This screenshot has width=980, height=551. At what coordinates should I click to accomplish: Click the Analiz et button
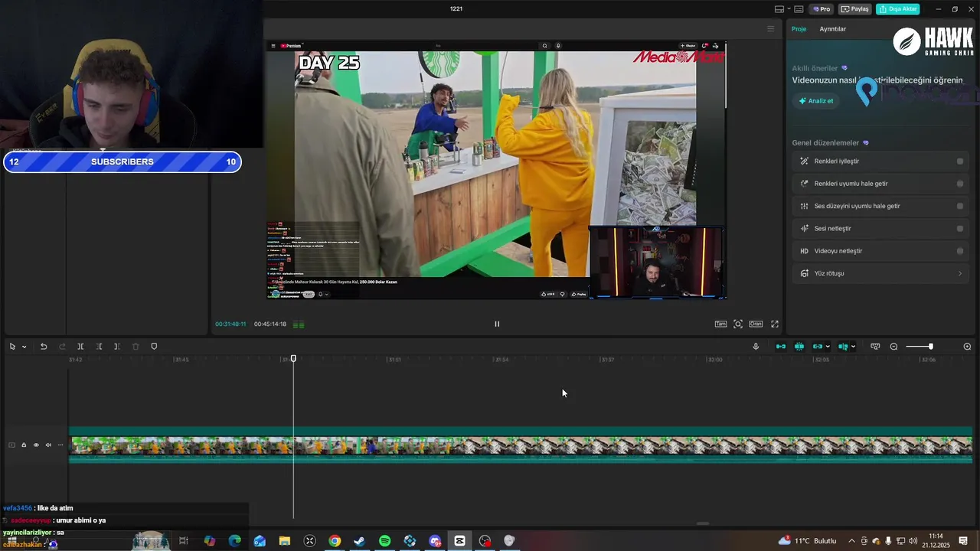coord(816,101)
